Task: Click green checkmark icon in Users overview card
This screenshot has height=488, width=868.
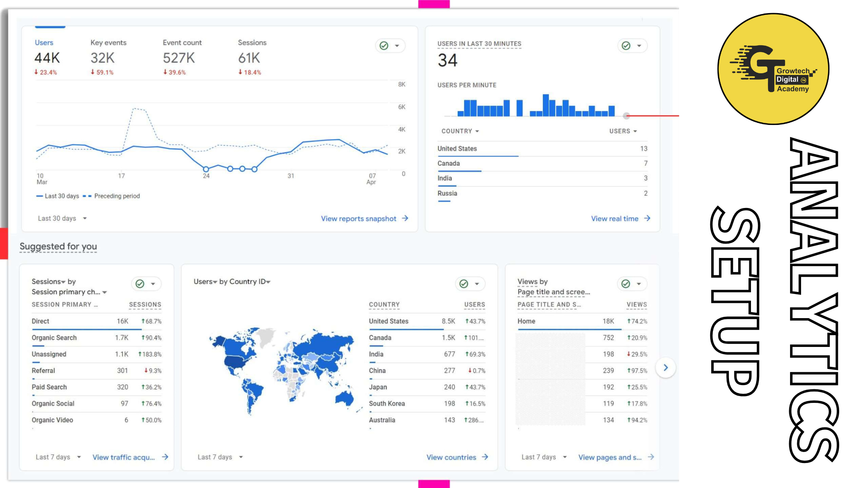Action: pyautogui.click(x=384, y=46)
